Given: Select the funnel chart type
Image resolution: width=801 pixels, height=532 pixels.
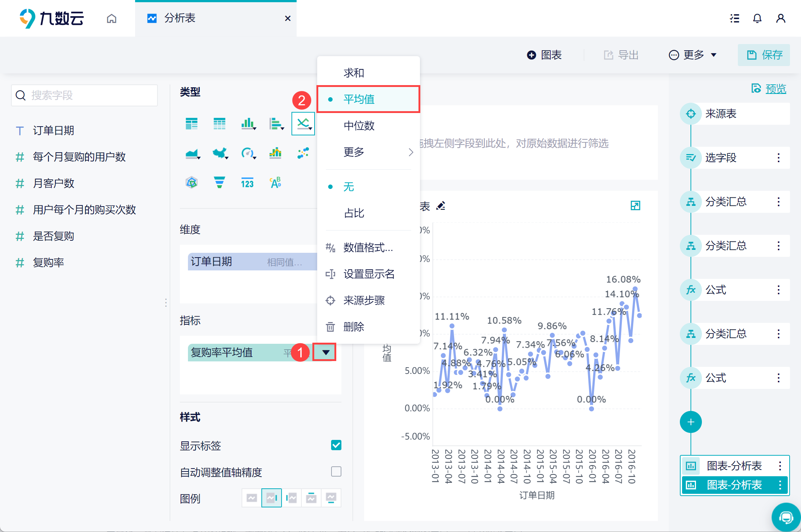Looking at the screenshot, I should point(220,182).
